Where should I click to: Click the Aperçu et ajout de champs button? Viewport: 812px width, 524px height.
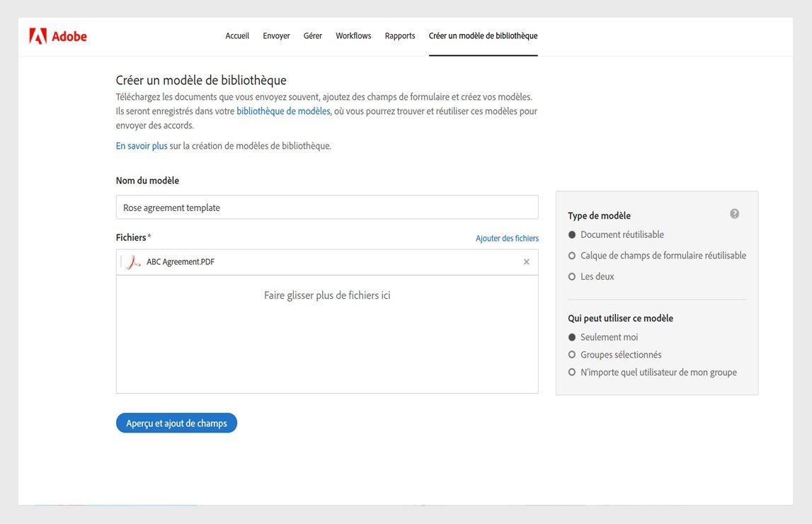point(176,423)
